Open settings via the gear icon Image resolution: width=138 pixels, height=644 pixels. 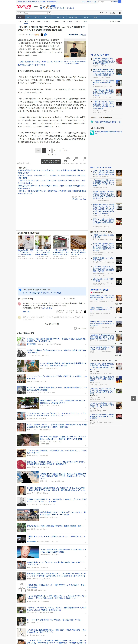coord(120,13)
